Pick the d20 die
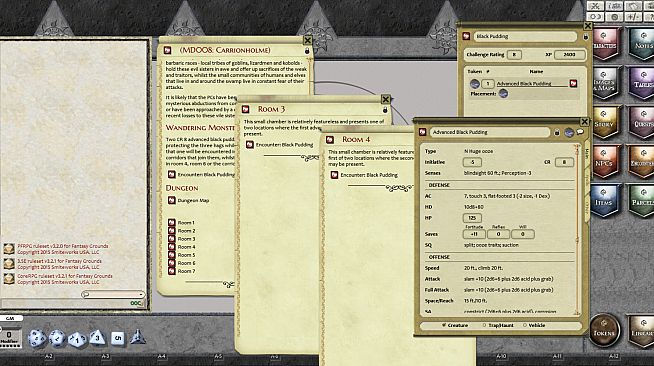 37,338
